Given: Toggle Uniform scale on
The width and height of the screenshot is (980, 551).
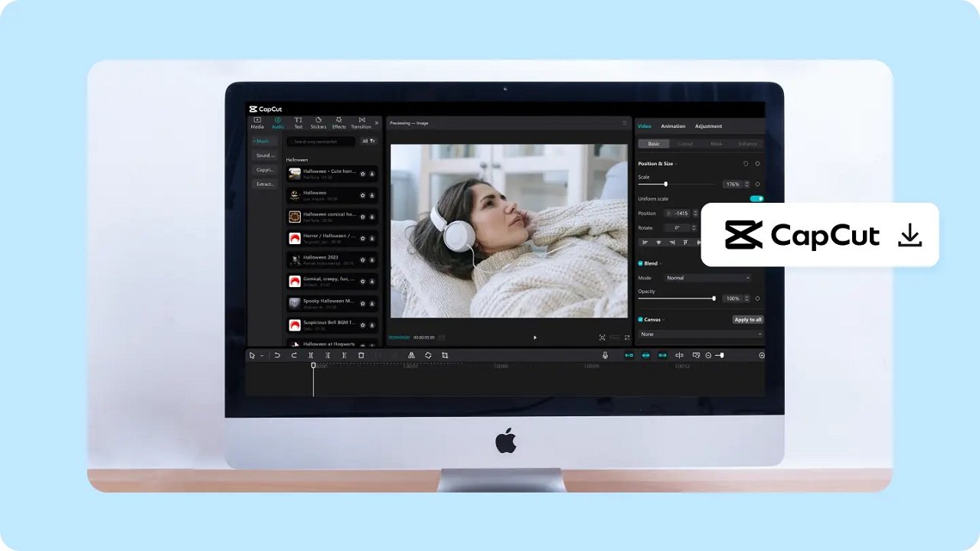Looking at the screenshot, I should point(756,198).
